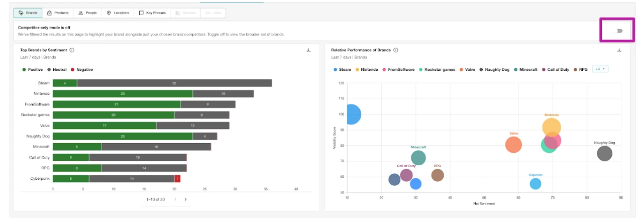Click the 'Net Sentiment' axis title
644x222 pixels.
pos(484,203)
